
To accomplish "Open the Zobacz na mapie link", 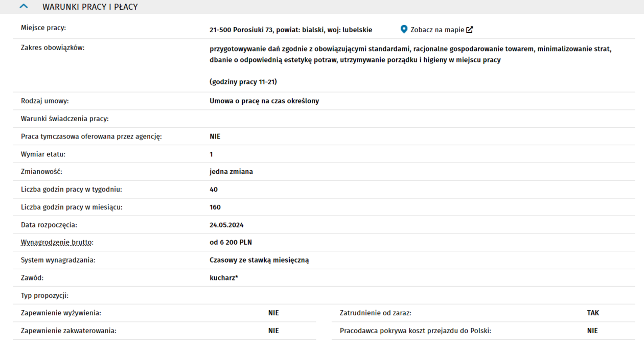I will pyautogui.click(x=437, y=30).
